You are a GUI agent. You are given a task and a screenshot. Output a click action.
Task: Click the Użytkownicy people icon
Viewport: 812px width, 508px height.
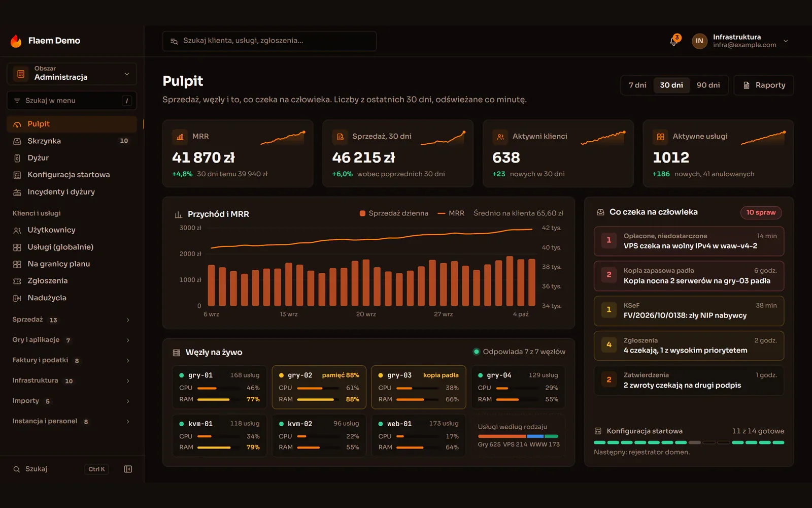pyautogui.click(x=17, y=231)
